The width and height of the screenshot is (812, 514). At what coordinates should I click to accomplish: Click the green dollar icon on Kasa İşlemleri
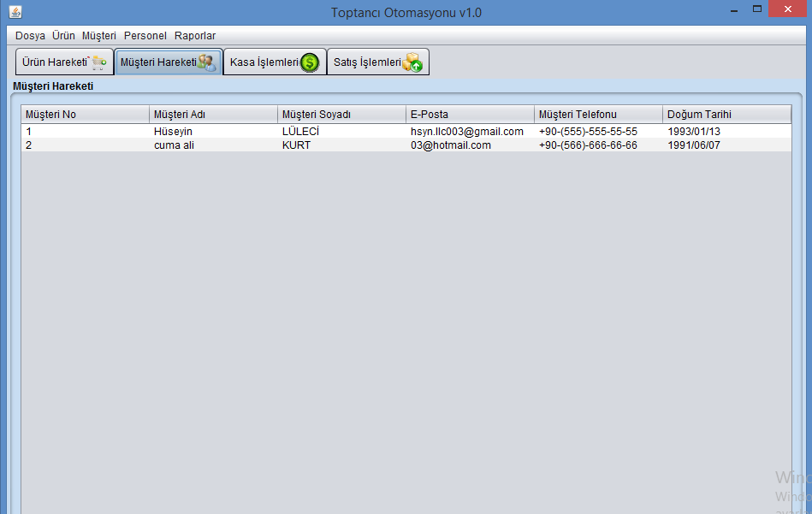309,62
